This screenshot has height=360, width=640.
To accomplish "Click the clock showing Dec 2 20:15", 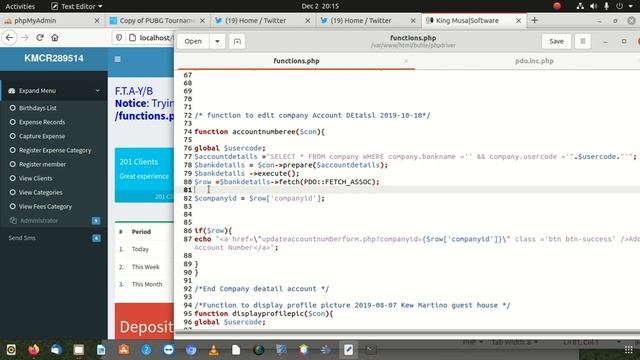I will click(x=320, y=6).
